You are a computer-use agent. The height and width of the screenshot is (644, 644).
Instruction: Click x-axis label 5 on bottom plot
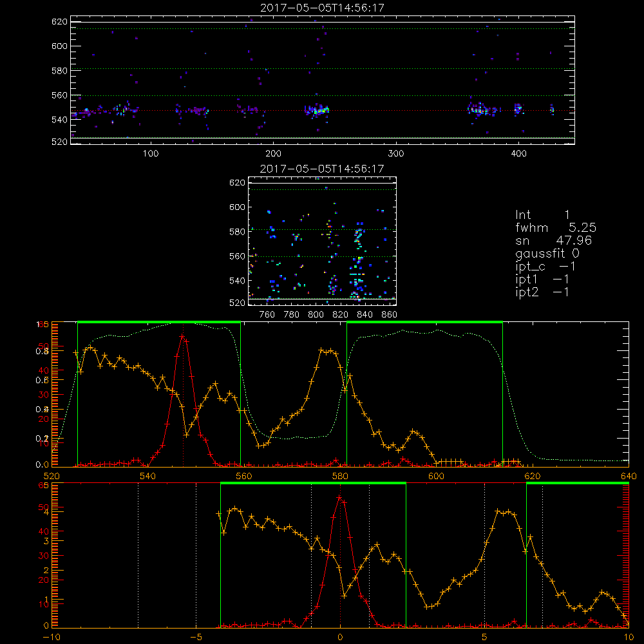(484, 638)
